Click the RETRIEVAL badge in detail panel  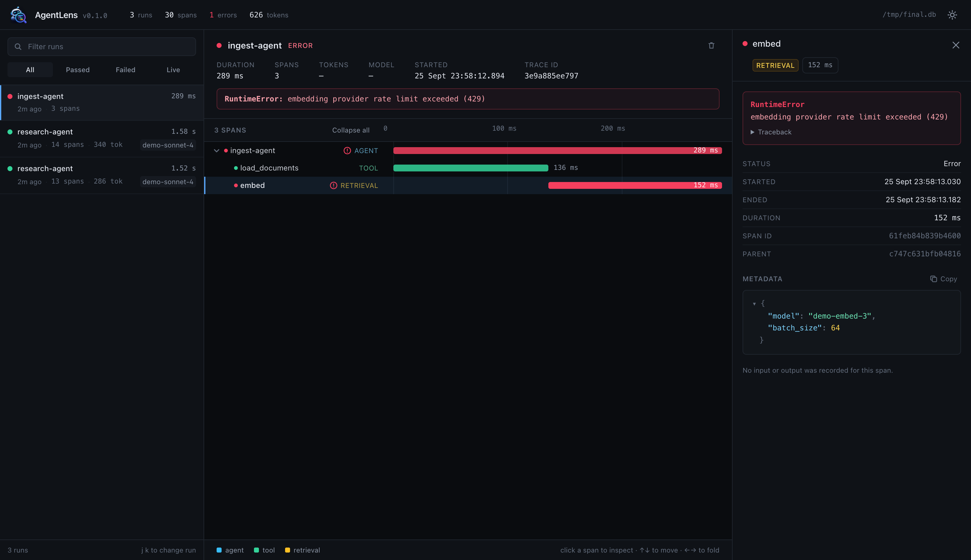[775, 65]
